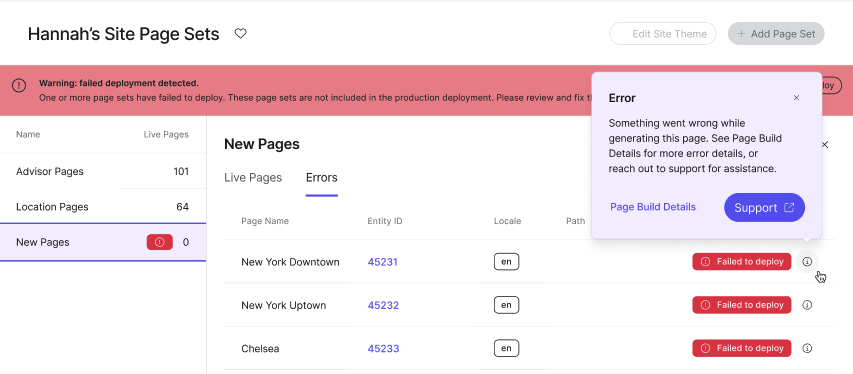Image resolution: width=853 pixels, height=374 pixels.
Task: Close the Error popover
Action: click(796, 98)
